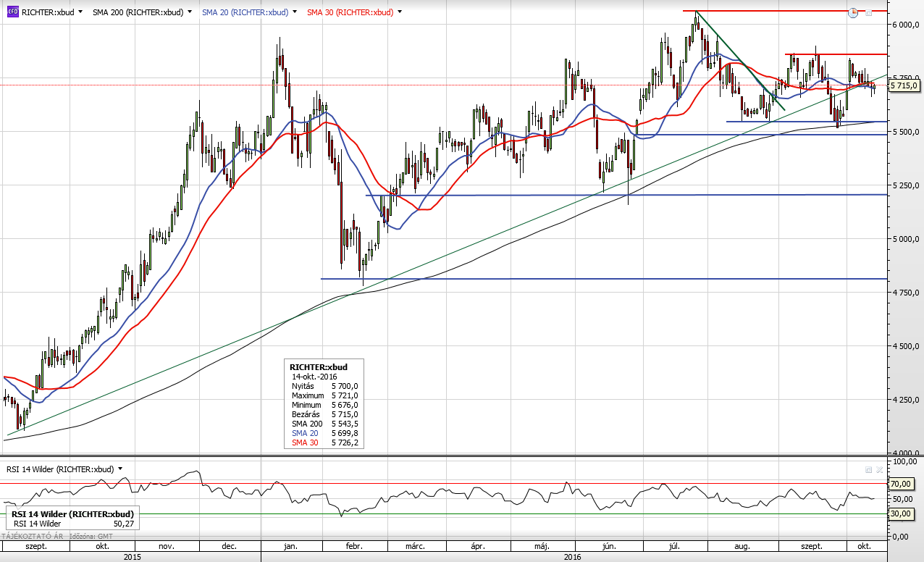Image resolution: width=924 pixels, height=562 pixels.
Task: Click the Időzóna: GMT timezone label
Action: pyautogui.click(x=91, y=537)
